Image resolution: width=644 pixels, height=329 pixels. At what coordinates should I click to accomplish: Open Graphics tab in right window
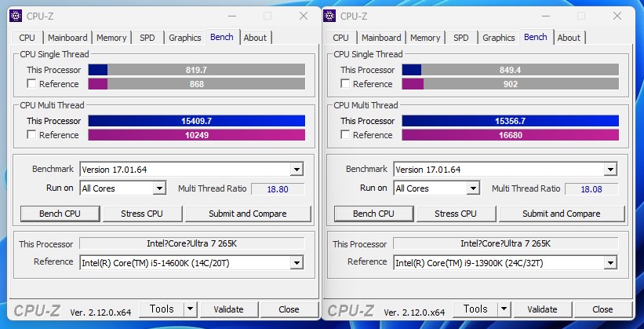499,38
